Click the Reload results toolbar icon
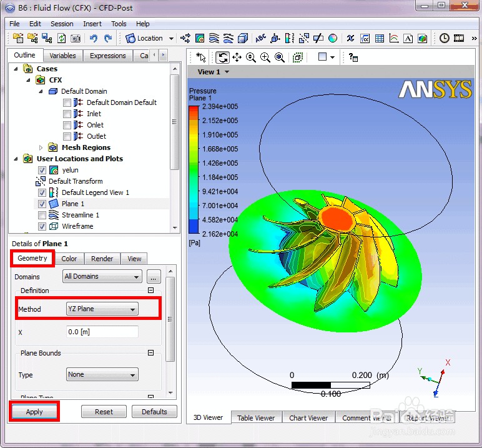 [61, 38]
